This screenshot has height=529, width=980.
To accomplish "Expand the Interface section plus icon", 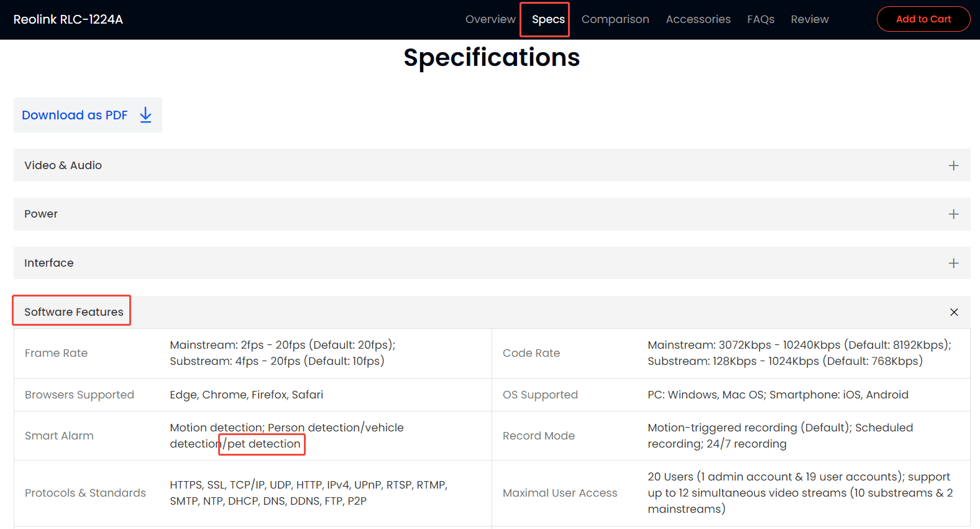I will click(953, 263).
